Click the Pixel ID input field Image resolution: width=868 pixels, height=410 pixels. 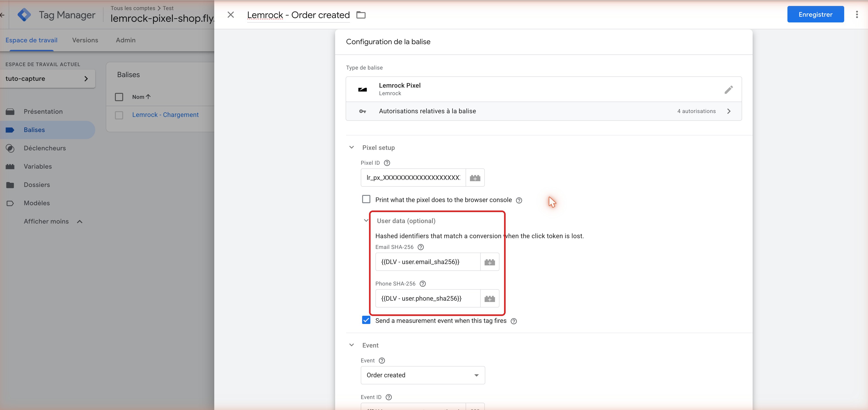coord(413,178)
